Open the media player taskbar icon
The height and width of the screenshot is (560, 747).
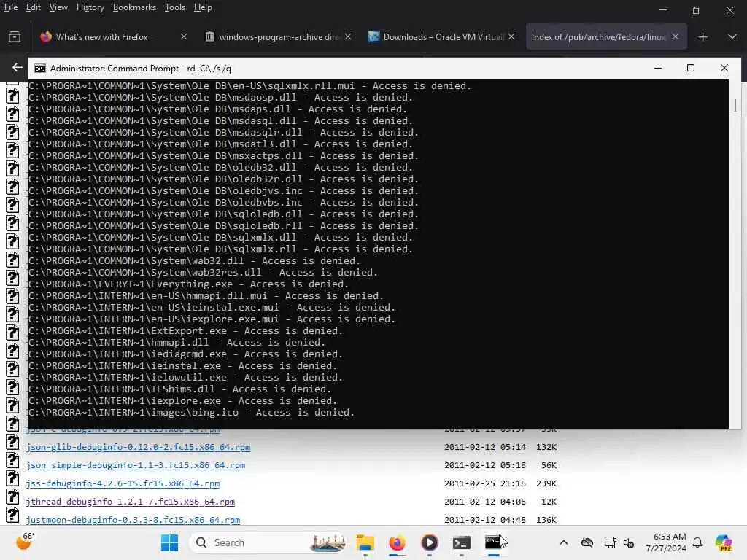pos(429,542)
